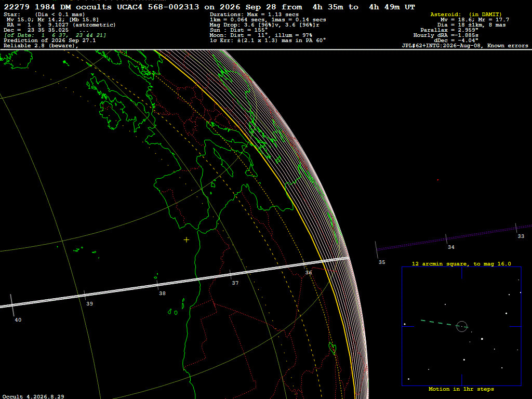
Task: Click the 38 minute tick on the path
Action: point(157,284)
